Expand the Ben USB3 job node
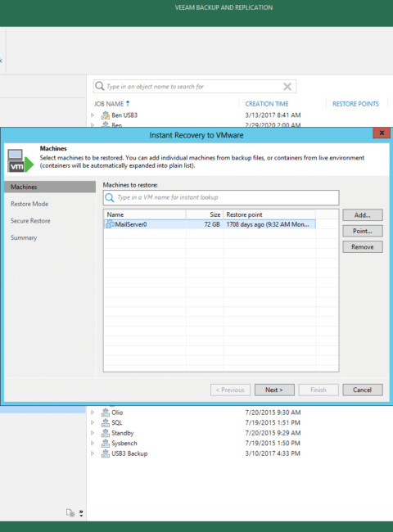This screenshot has height=532, width=393. [x=93, y=115]
